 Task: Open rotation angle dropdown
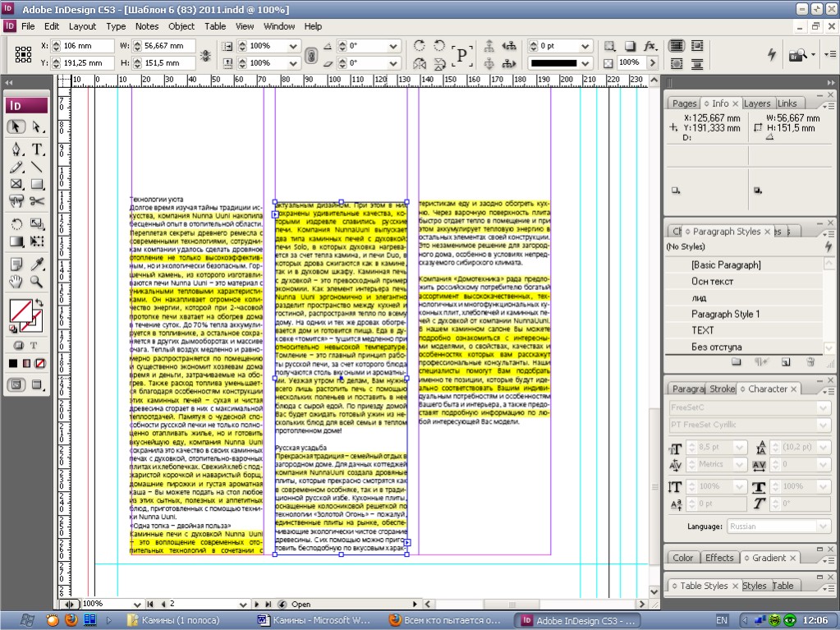click(x=393, y=46)
